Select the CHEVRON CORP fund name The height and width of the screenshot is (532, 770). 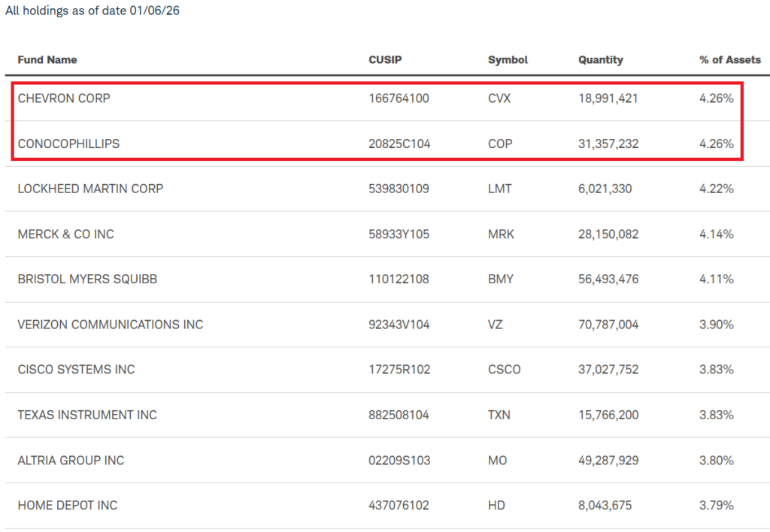[x=64, y=98]
